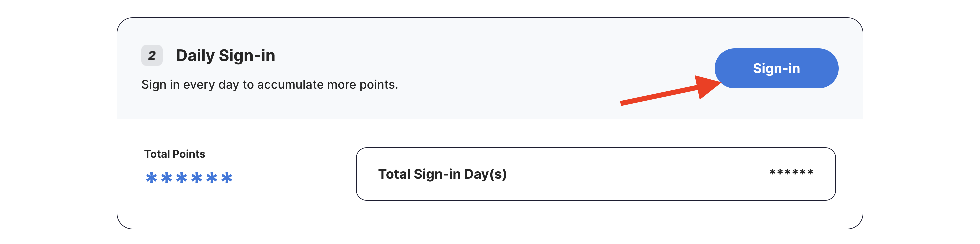Click the Daily Sign-in card header area
The height and width of the screenshot is (244, 980).
(490, 69)
